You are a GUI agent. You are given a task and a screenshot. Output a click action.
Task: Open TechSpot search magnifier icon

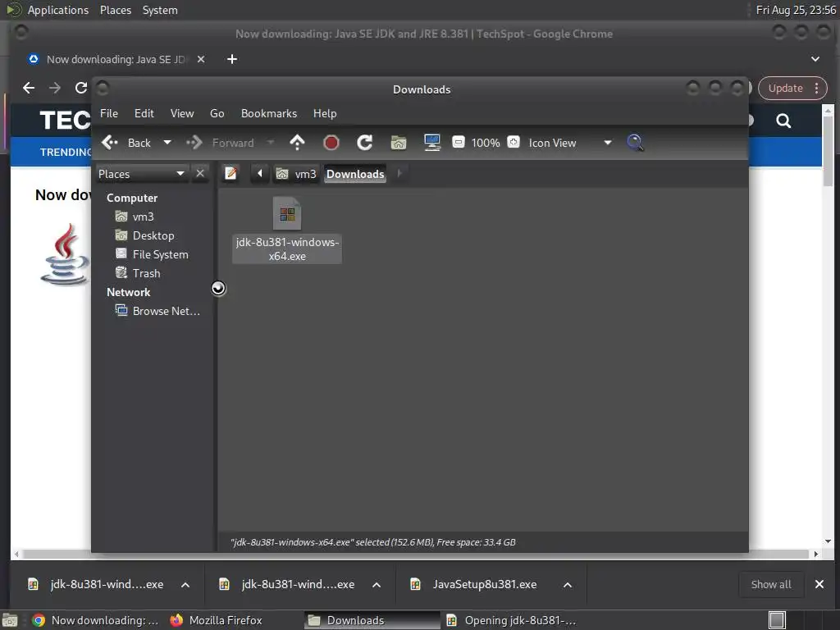783,121
